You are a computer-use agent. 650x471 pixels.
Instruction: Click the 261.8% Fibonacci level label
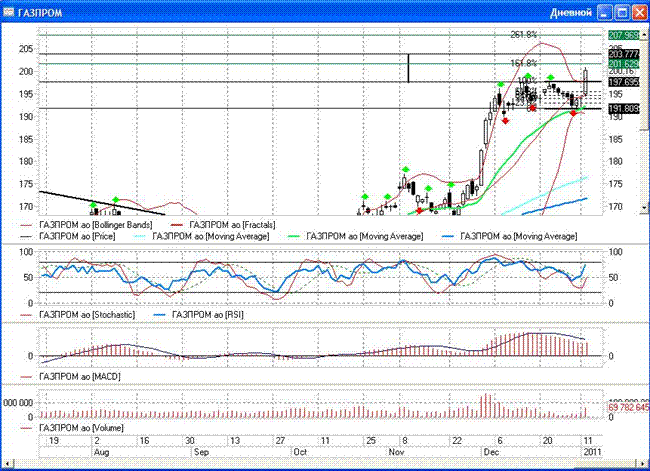click(x=524, y=34)
